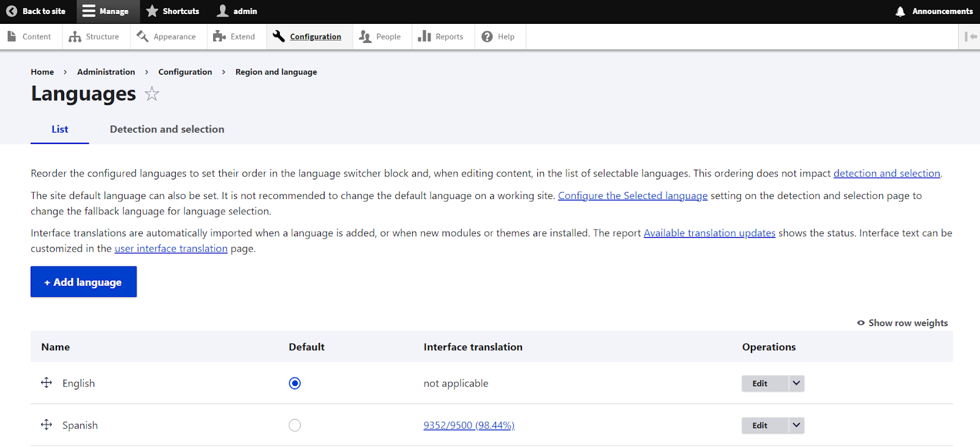Go to Configuration breadcrumb
The image size is (980, 447).
[185, 72]
